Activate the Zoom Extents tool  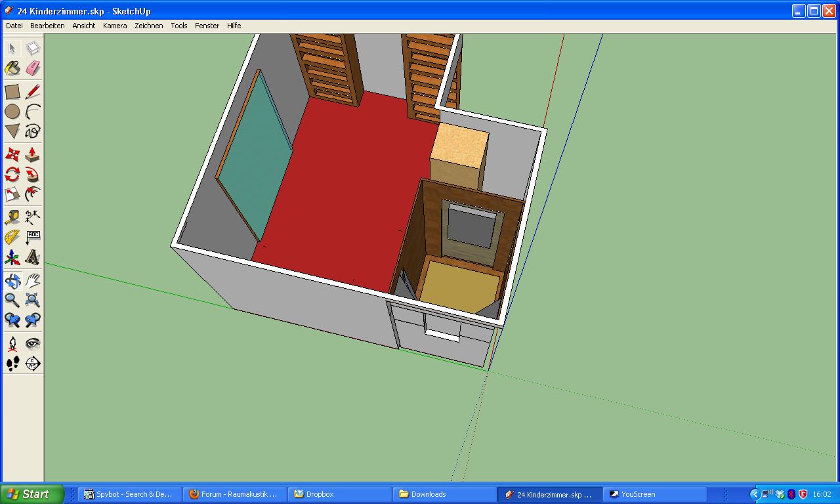33,301
